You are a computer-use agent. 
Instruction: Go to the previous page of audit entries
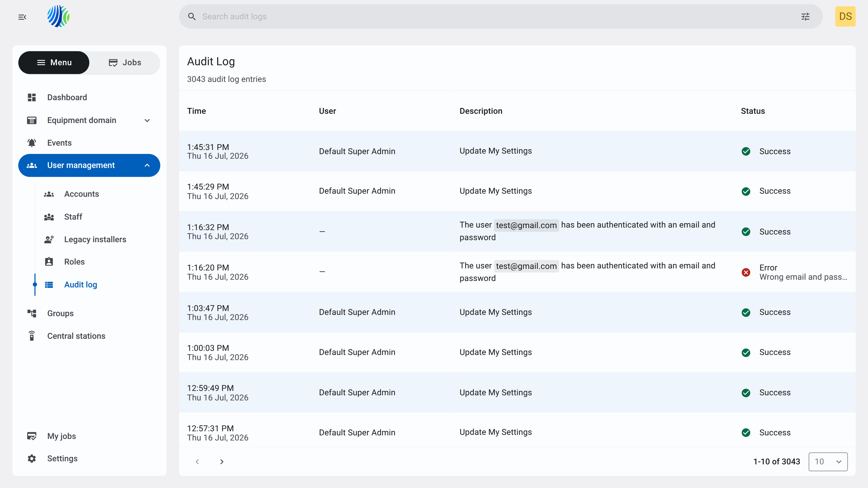(x=197, y=461)
